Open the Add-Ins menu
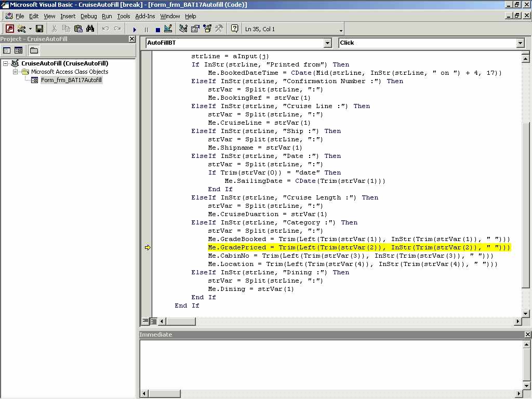The image size is (532, 399). [x=145, y=16]
